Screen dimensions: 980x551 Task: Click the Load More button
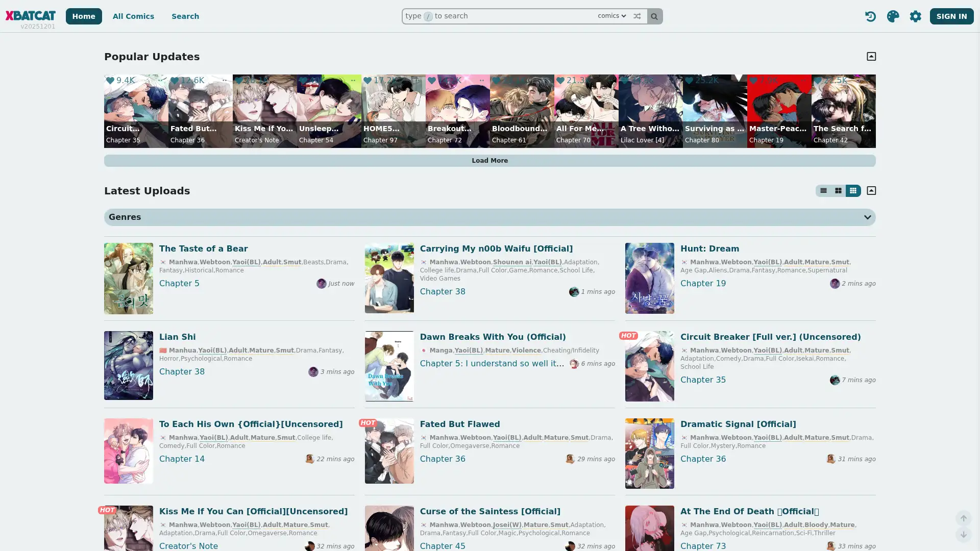(489, 160)
